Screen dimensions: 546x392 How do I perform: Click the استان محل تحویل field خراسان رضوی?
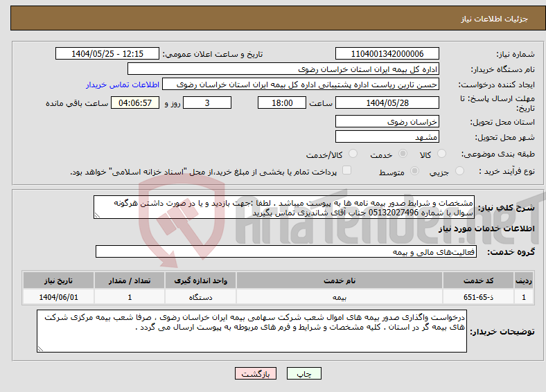pyautogui.click(x=387, y=121)
